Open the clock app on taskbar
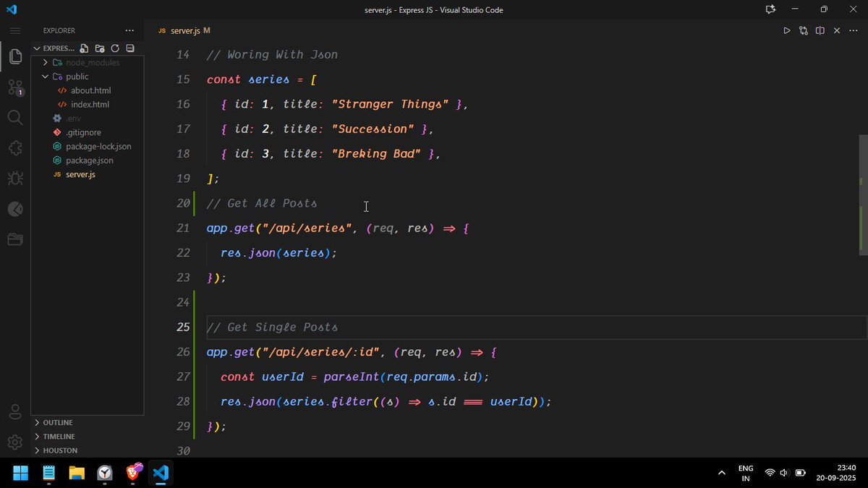Screen dimensions: 868x488 105,474
